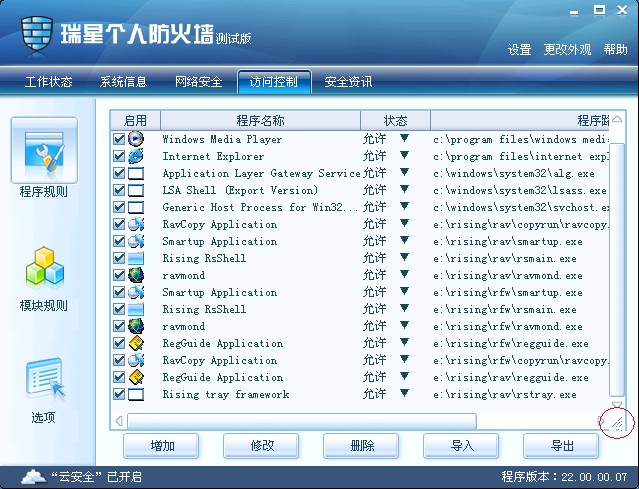Open status dropdown for Internet Explorer
Screen dimensions: 639x489
click(x=404, y=155)
